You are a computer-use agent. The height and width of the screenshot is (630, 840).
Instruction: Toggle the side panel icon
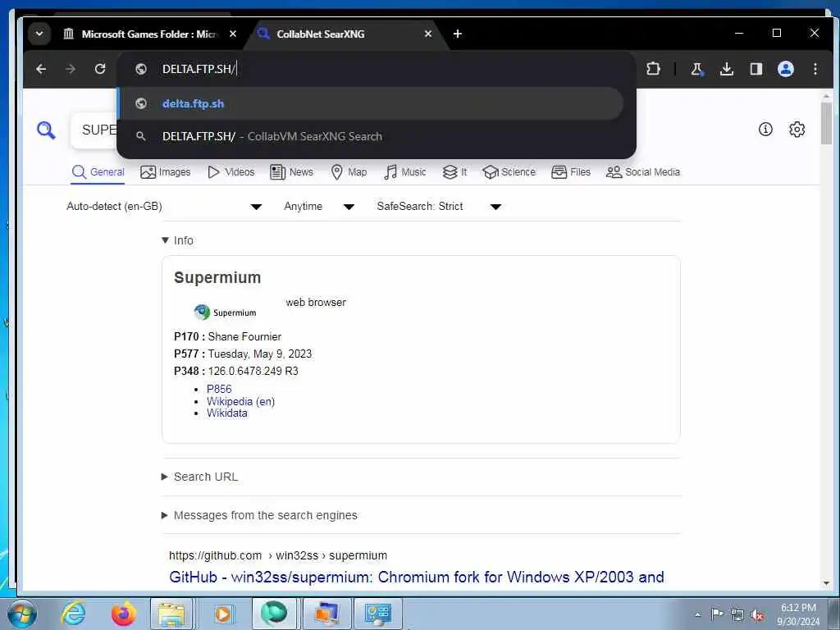click(756, 69)
